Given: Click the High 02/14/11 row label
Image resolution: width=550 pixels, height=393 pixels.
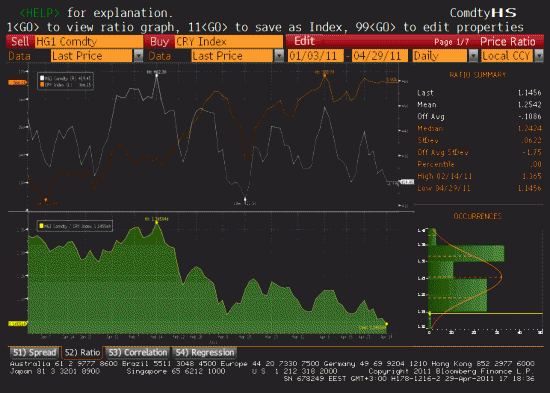Looking at the screenshot, I should click(x=444, y=176).
